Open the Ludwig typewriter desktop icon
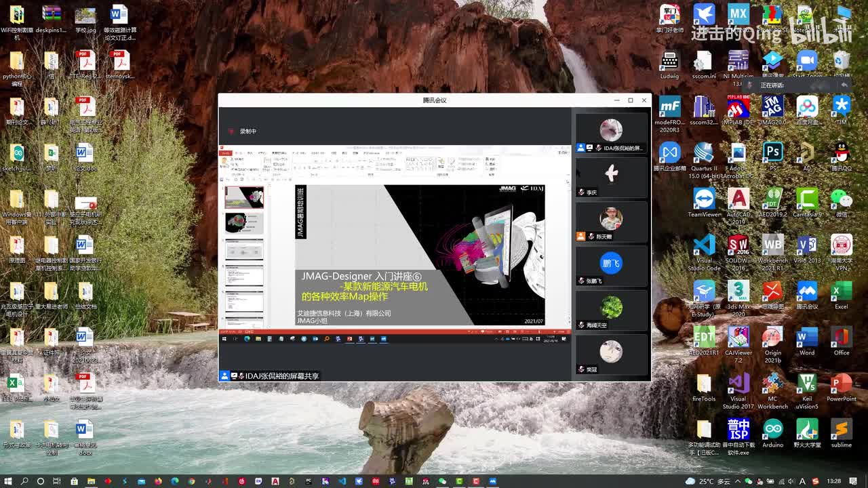The height and width of the screenshot is (488, 868). pos(669,65)
